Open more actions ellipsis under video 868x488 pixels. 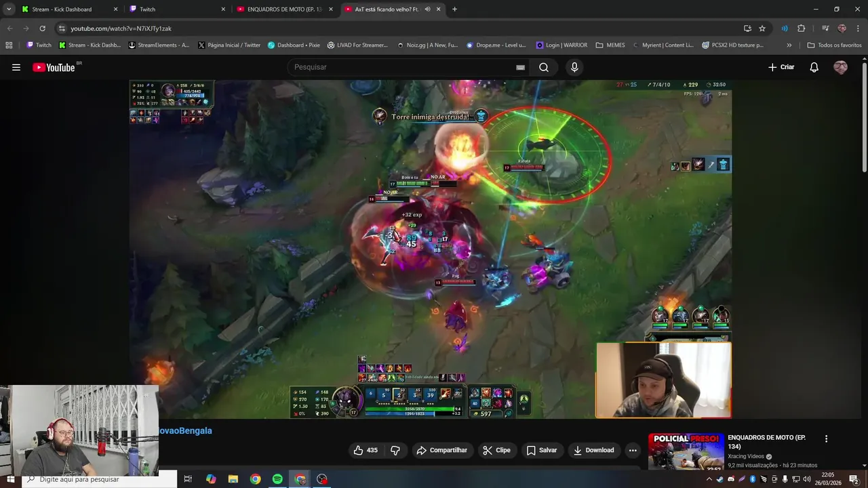pos(633,450)
